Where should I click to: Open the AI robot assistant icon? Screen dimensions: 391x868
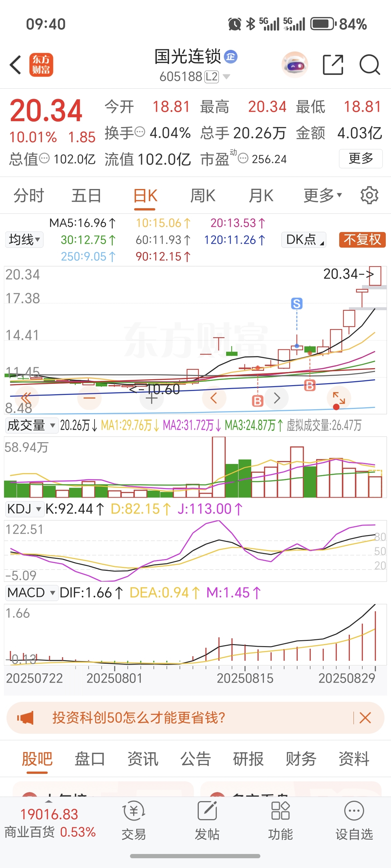pos(295,65)
